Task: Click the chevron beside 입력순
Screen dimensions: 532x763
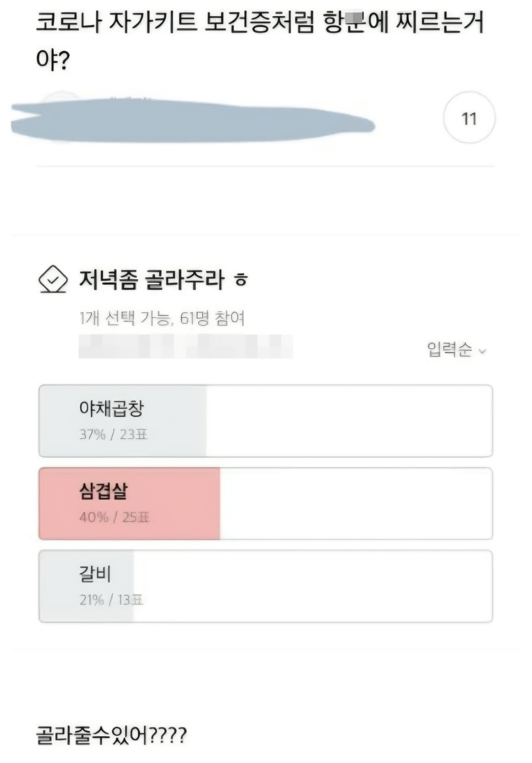Action: [482, 351]
